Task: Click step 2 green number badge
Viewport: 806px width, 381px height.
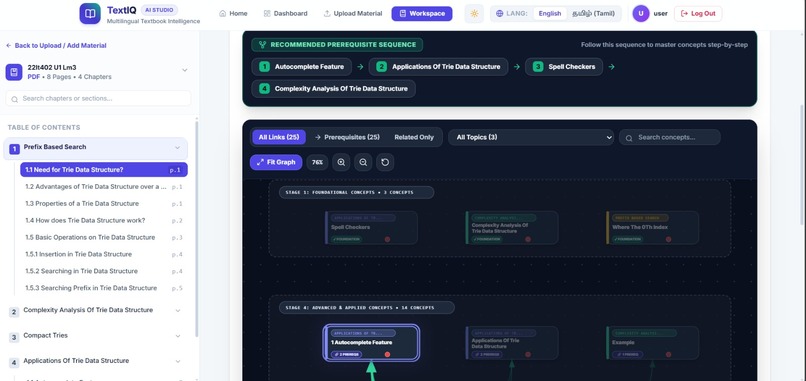Action: (381, 67)
